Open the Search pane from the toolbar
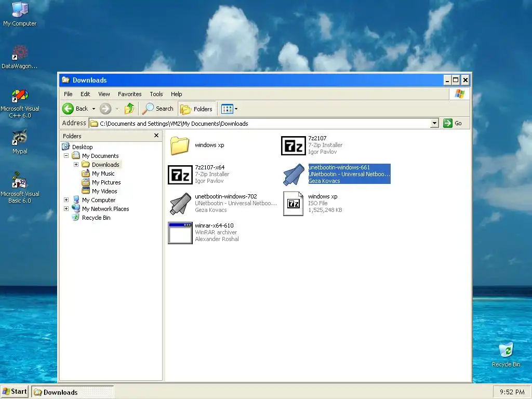 tap(158, 109)
